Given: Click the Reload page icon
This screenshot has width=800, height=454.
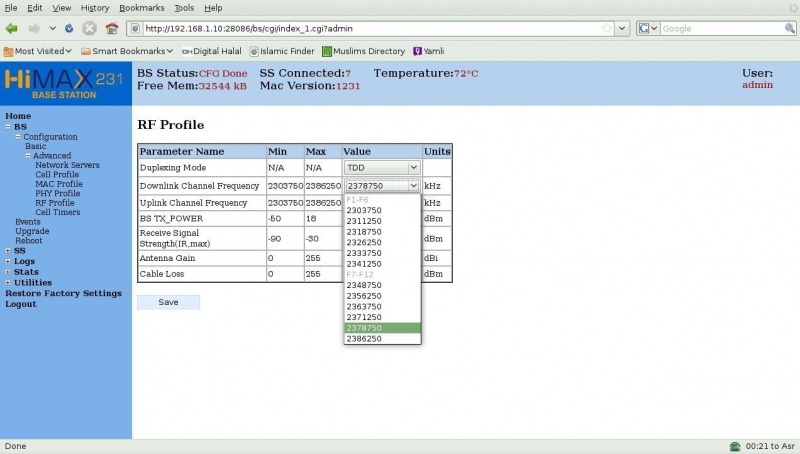Looking at the screenshot, I should [69, 28].
